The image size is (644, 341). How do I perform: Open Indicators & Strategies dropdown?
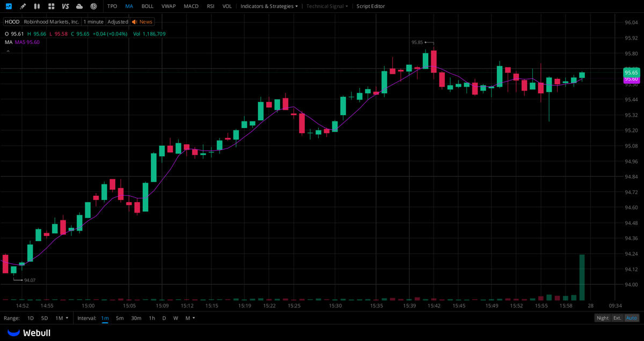coord(269,6)
